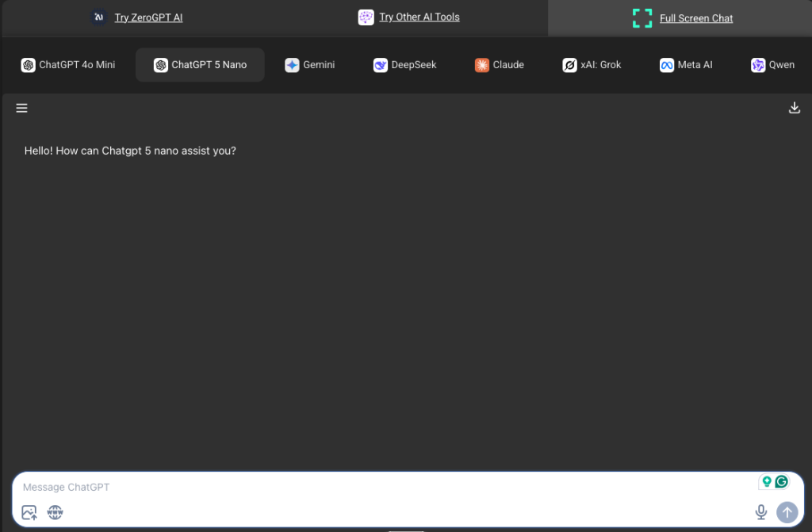The width and height of the screenshot is (812, 532).
Task: Click the Grammarly G icon
Action: pos(781,482)
